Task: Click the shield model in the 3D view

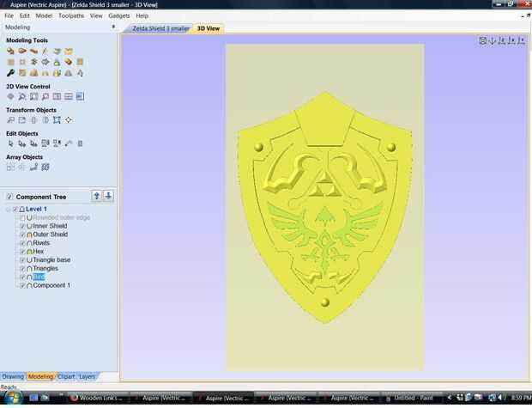Action: [x=324, y=208]
